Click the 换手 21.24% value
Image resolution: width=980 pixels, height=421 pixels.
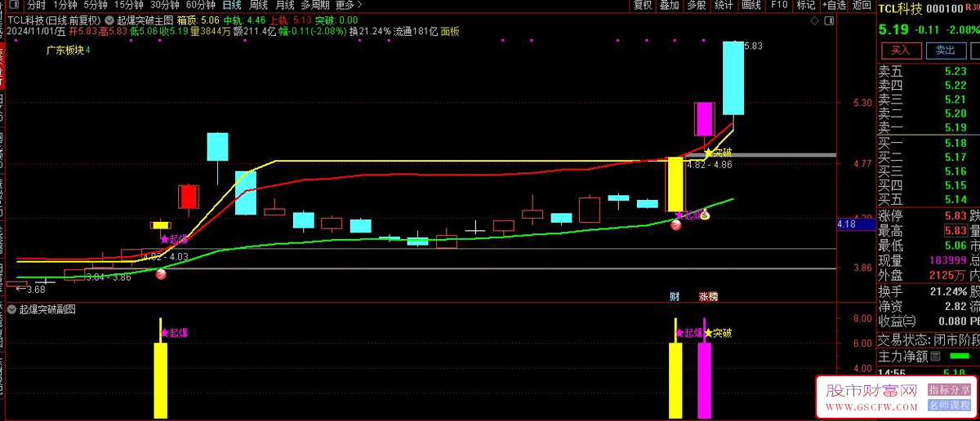(x=947, y=291)
